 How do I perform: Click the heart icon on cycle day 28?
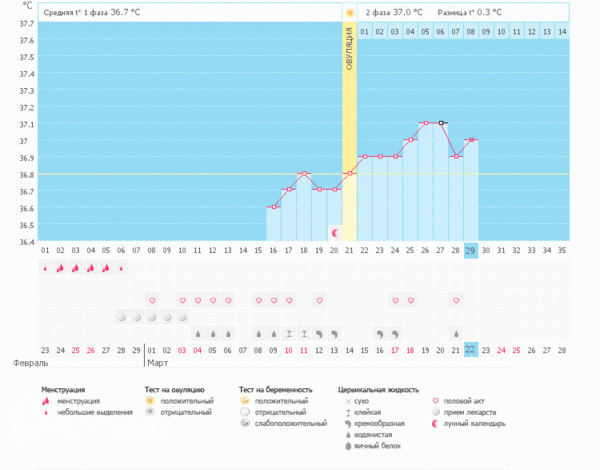456,300
